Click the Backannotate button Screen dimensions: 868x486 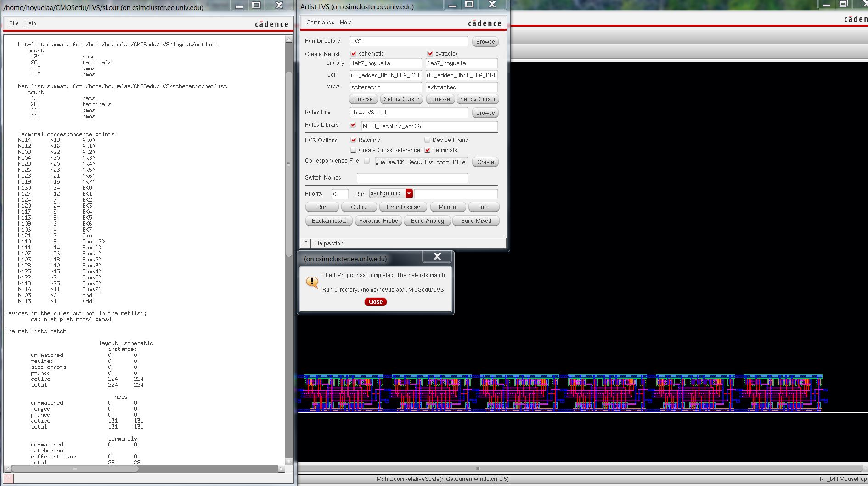[329, 221]
